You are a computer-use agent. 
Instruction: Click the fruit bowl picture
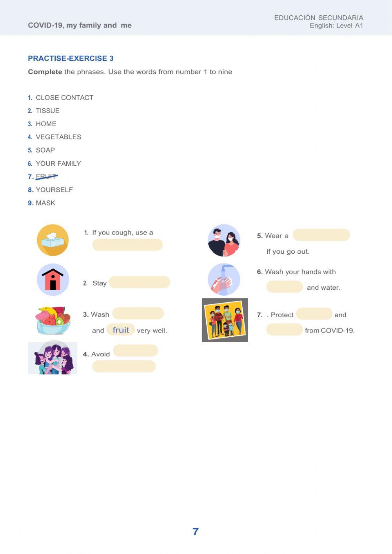click(x=53, y=320)
